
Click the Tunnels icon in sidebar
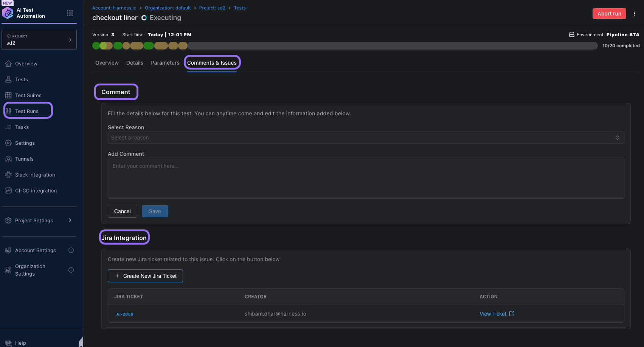8,159
